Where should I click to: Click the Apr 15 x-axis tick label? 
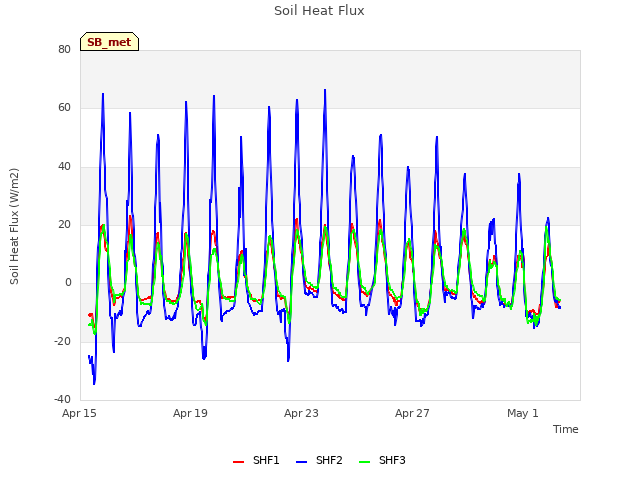point(79,413)
